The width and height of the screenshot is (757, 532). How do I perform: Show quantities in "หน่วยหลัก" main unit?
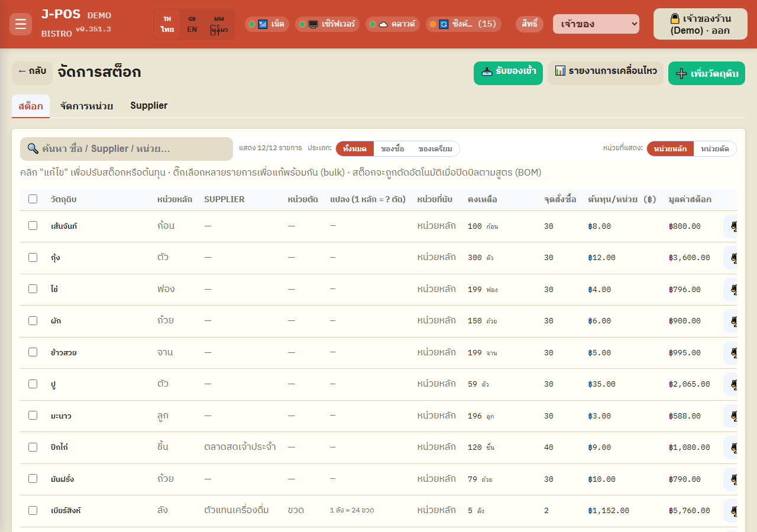670,149
